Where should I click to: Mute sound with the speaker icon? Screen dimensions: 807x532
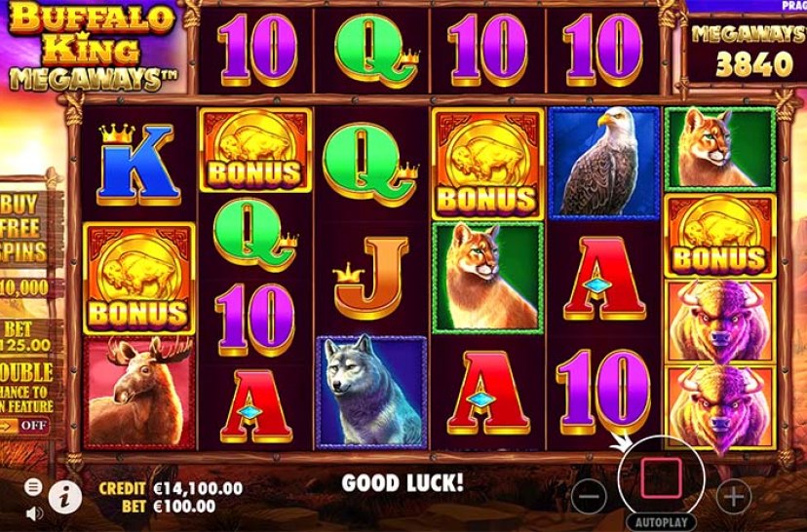coord(34,513)
